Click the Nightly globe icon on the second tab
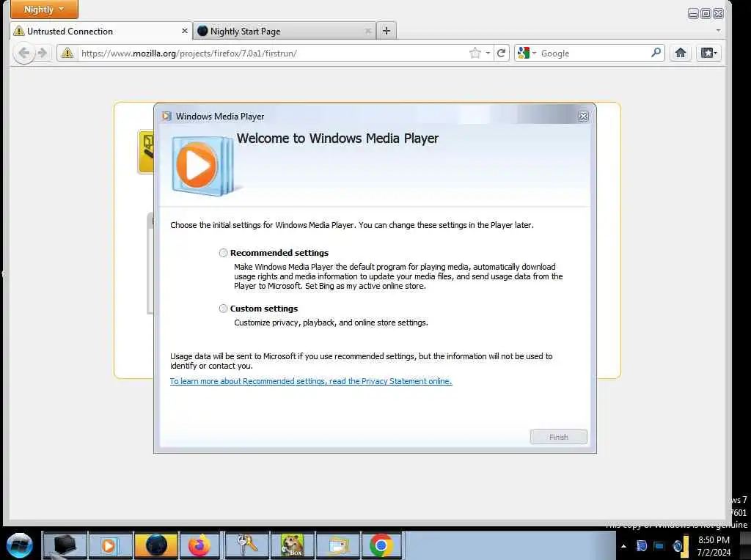Screen dimensions: 751x560 pos(202,31)
